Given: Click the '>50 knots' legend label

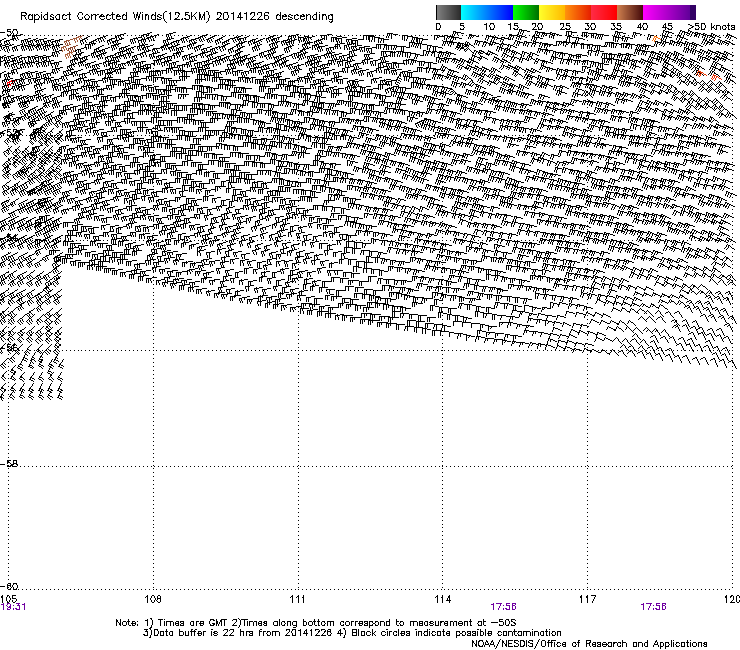Looking at the screenshot, I should tap(711, 27).
